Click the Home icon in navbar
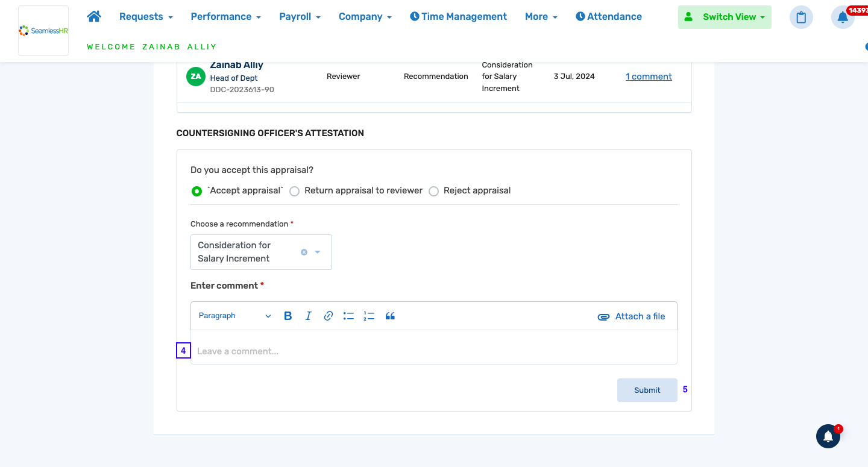 (x=93, y=16)
